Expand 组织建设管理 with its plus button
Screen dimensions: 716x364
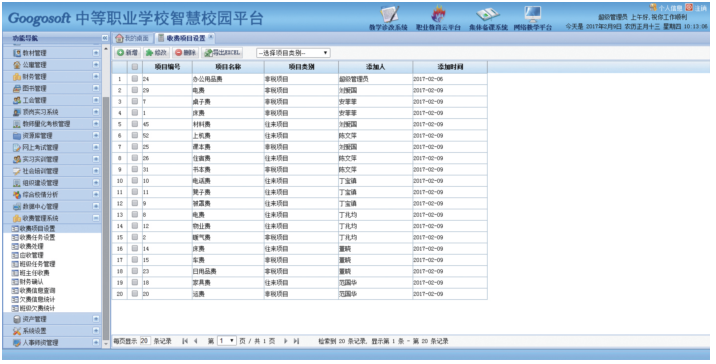pos(96,183)
